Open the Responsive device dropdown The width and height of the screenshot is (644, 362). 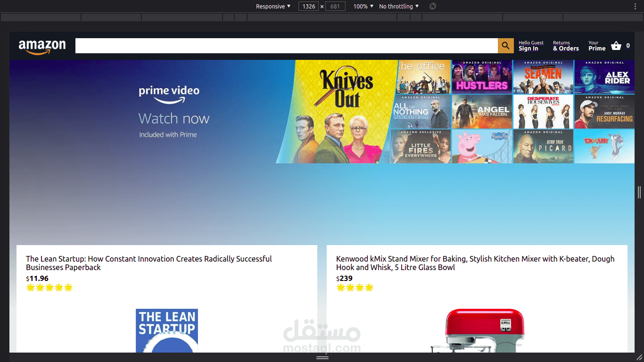[x=273, y=6]
